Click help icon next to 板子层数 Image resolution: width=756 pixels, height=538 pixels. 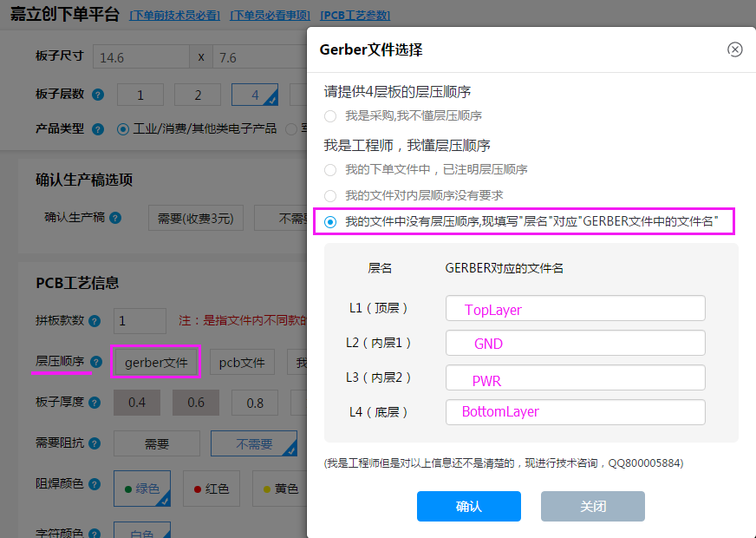point(98,95)
